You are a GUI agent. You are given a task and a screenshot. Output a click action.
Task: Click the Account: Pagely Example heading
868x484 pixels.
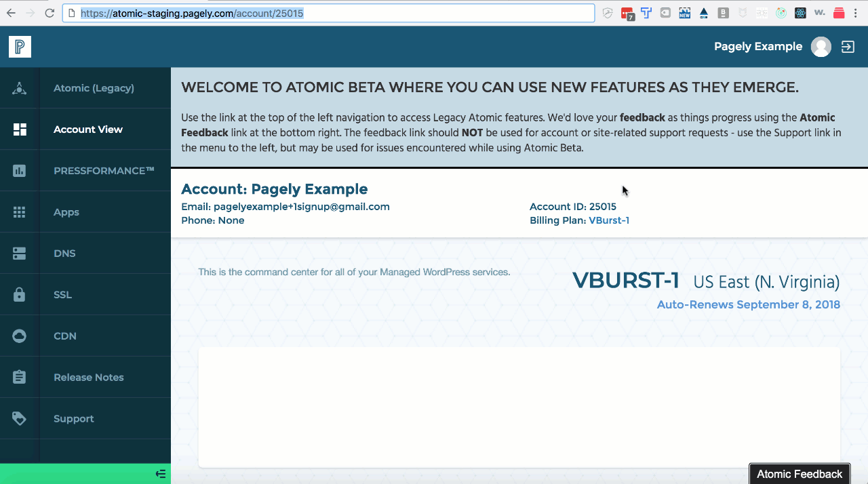[x=275, y=189]
